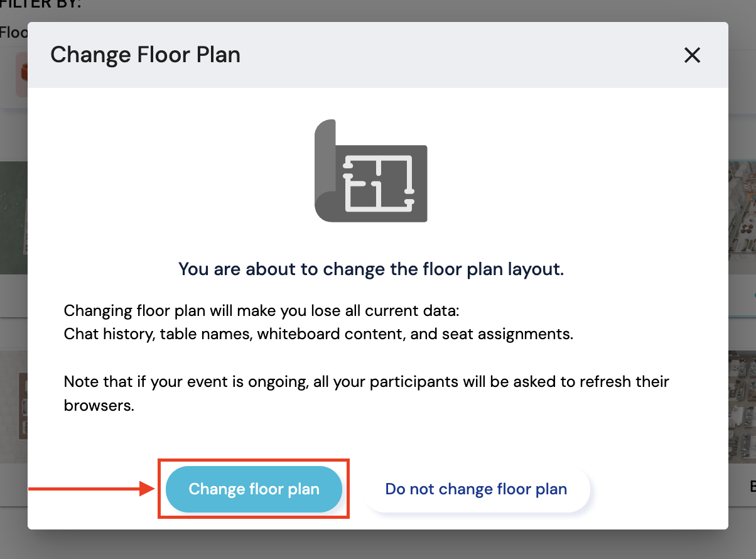The image size is (756, 559).
Task: Click the note about refreshing browsers
Action: pos(367,393)
